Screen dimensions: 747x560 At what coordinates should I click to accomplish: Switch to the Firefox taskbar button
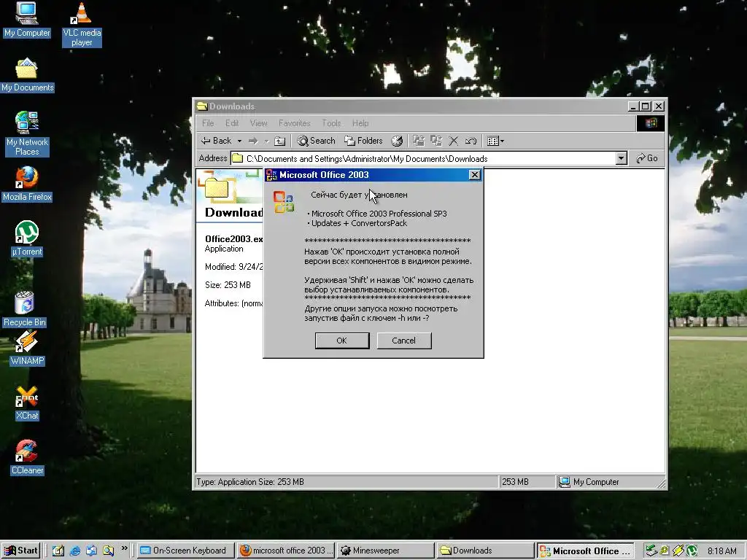286,551
